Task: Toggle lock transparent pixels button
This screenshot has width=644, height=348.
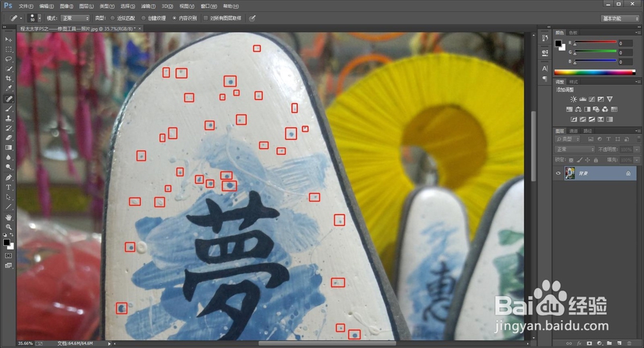Action: point(571,160)
